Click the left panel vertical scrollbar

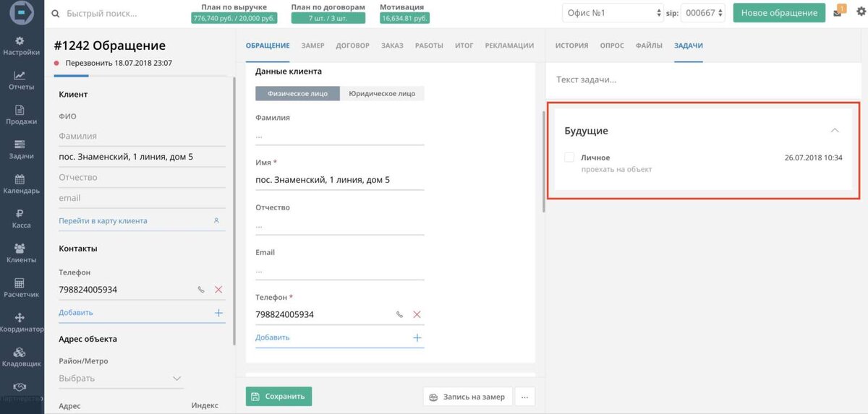pos(234,212)
